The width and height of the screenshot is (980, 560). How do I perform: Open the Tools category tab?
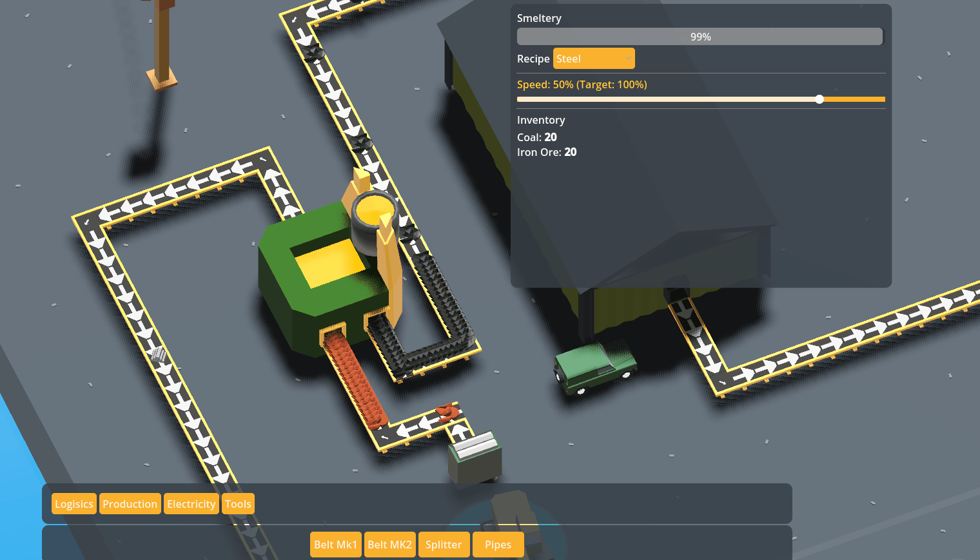(238, 504)
